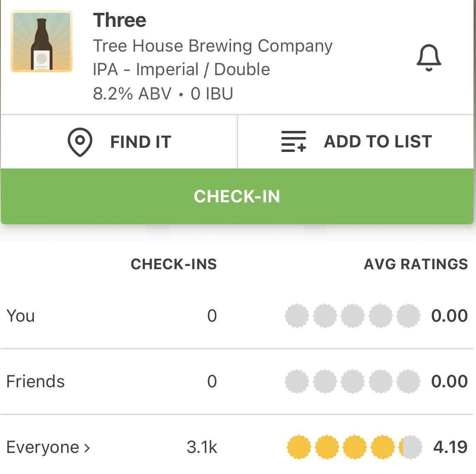Tap last rating cap in You row
This screenshot has height=474, width=476.
point(408,316)
